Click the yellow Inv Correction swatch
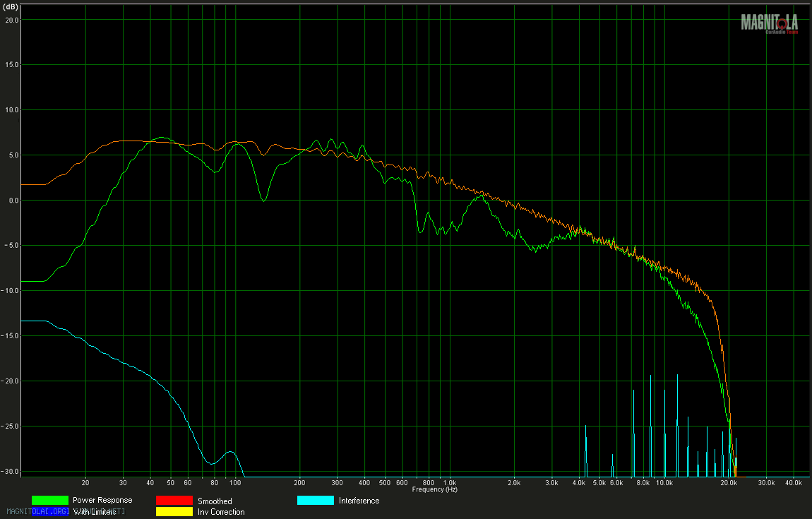This screenshot has height=519, width=812. tap(174, 512)
